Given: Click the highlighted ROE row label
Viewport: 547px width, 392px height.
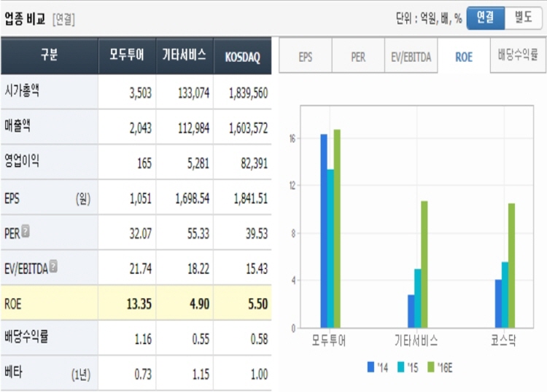Looking at the screenshot, I should click(x=12, y=304).
